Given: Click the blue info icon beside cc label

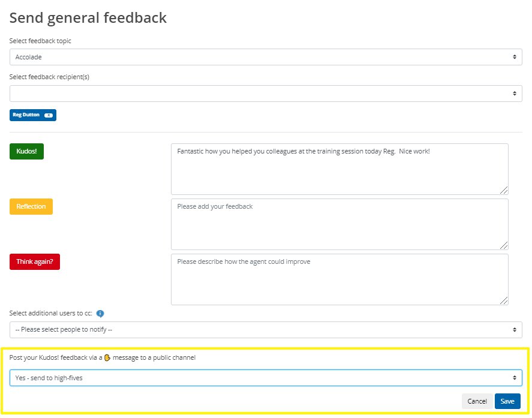Looking at the screenshot, I should pos(100,314).
